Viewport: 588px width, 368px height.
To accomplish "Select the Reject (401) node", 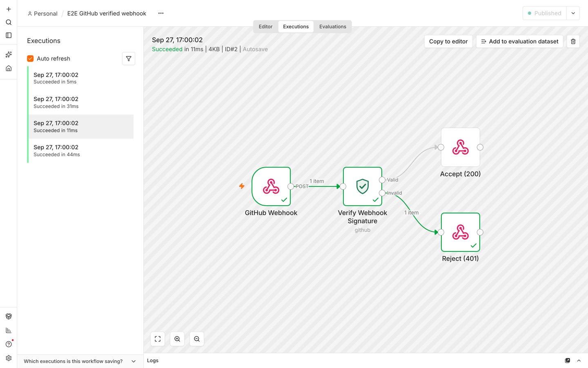I will point(461,232).
